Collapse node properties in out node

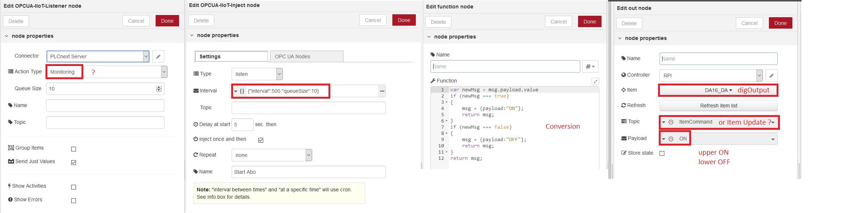pos(620,38)
